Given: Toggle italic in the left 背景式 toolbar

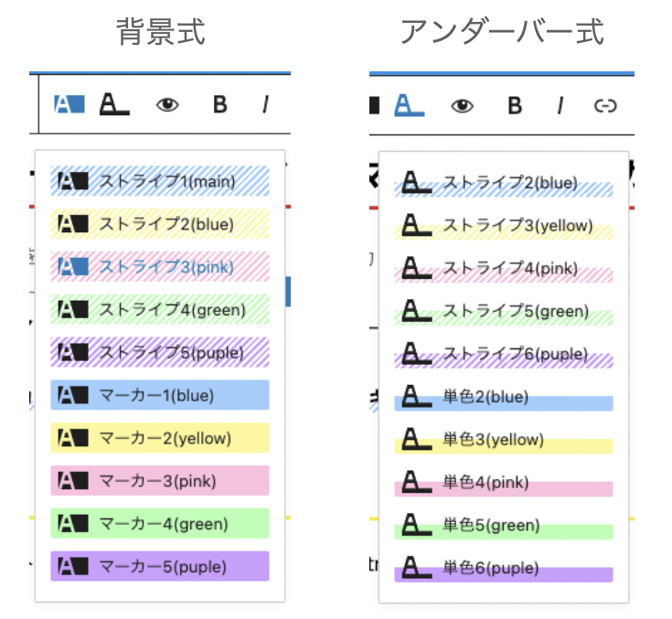Looking at the screenshot, I should [265, 105].
